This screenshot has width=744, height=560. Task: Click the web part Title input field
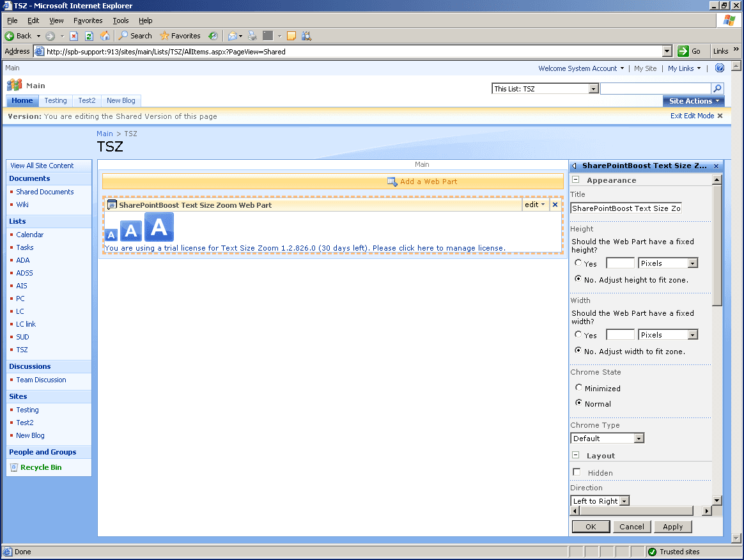(x=626, y=208)
